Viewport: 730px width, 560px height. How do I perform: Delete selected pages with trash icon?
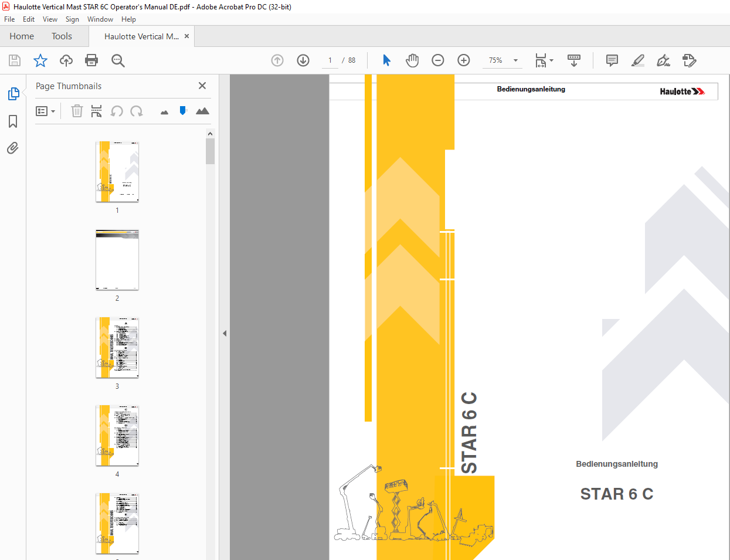(77, 111)
